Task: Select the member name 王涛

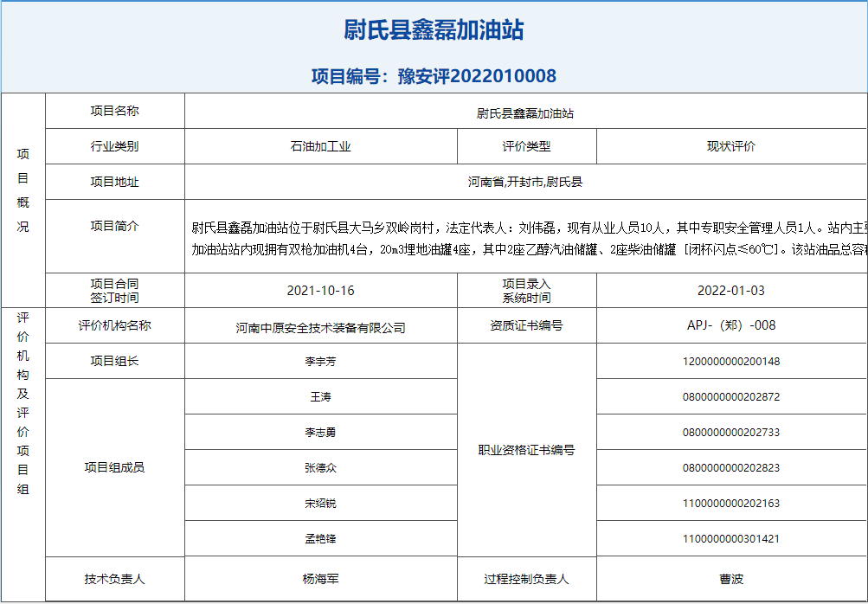Action: [x=320, y=397]
